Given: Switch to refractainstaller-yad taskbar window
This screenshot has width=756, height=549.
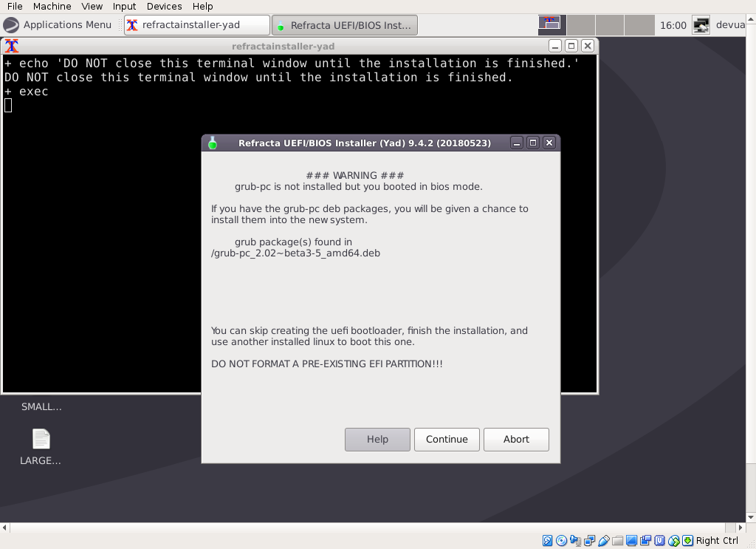Looking at the screenshot, I should click(196, 25).
